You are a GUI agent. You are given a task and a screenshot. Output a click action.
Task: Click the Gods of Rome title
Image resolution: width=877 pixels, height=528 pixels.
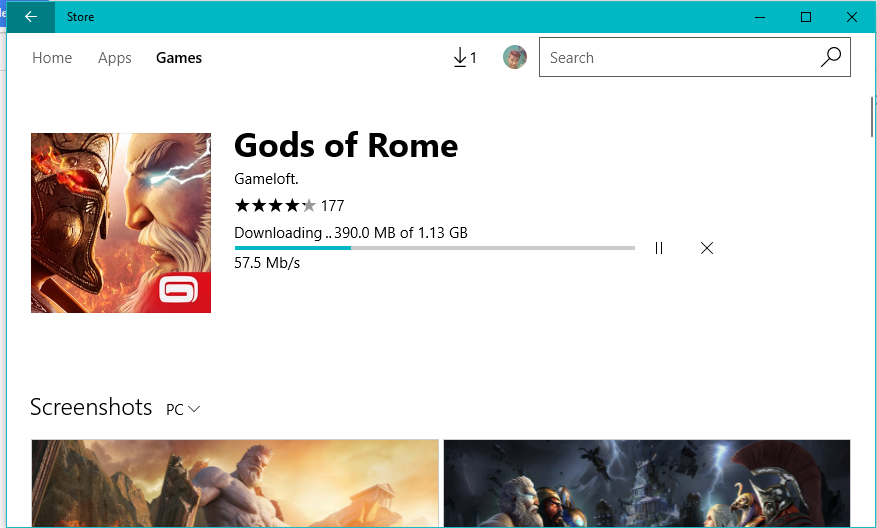click(x=346, y=145)
